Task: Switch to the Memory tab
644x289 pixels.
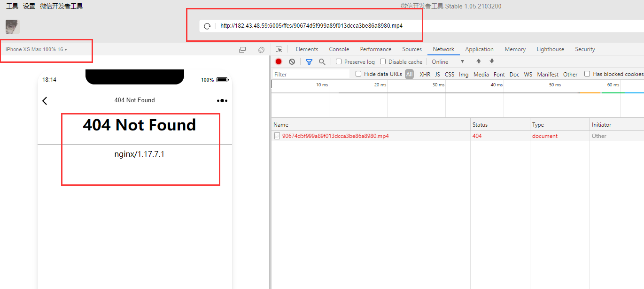Action: (x=515, y=49)
